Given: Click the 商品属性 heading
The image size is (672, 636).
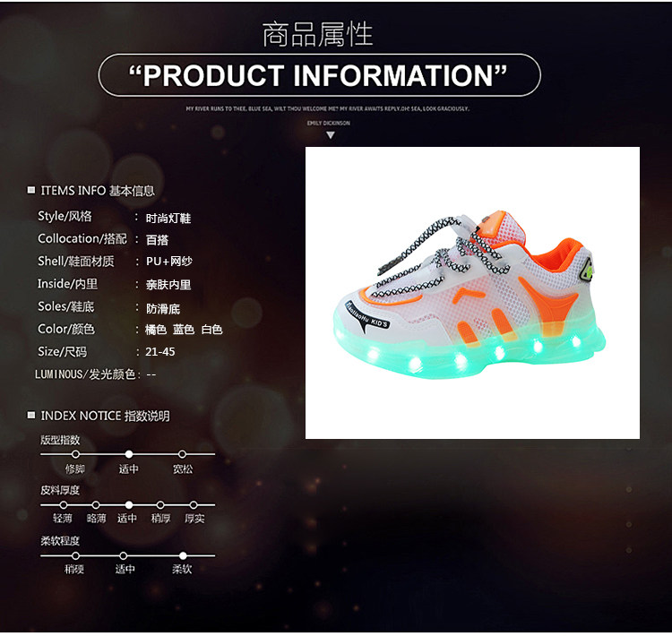Looking at the screenshot, I should [x=317, y=34].
